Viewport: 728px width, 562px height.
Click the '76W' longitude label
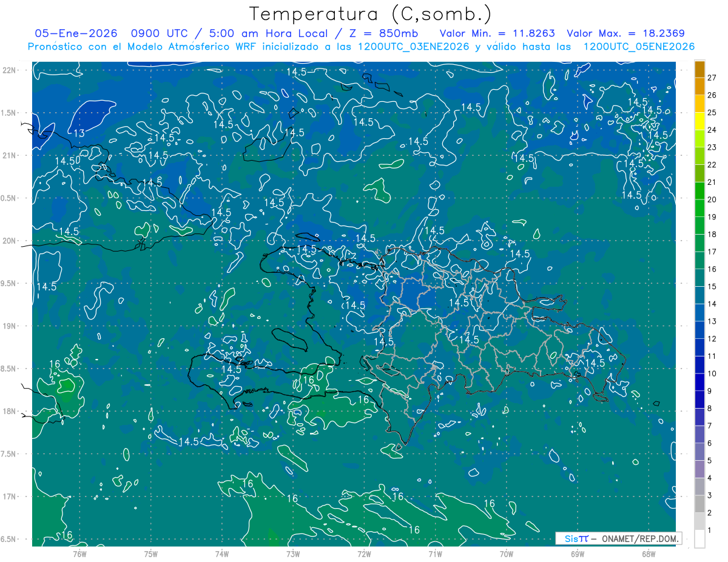click(x=79, y=555)
